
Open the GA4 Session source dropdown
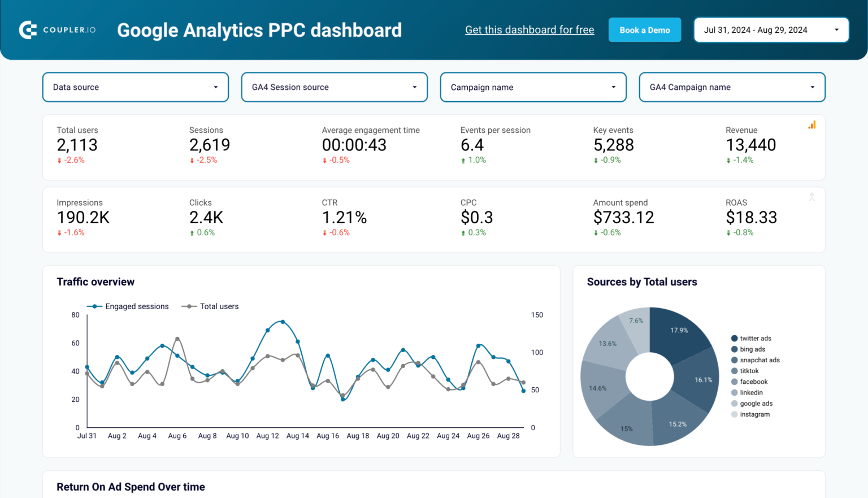click(334, 87)
